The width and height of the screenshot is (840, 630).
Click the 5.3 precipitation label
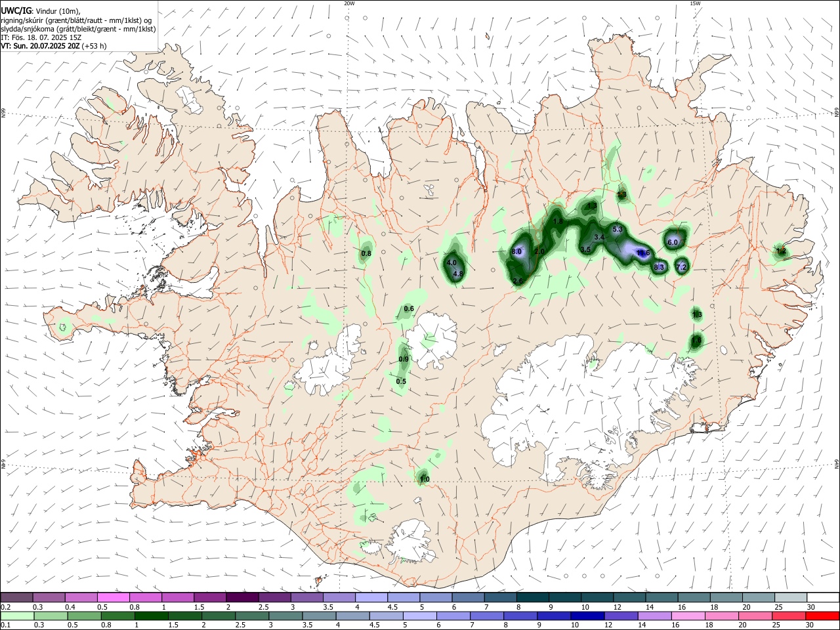tap(618, 229)
